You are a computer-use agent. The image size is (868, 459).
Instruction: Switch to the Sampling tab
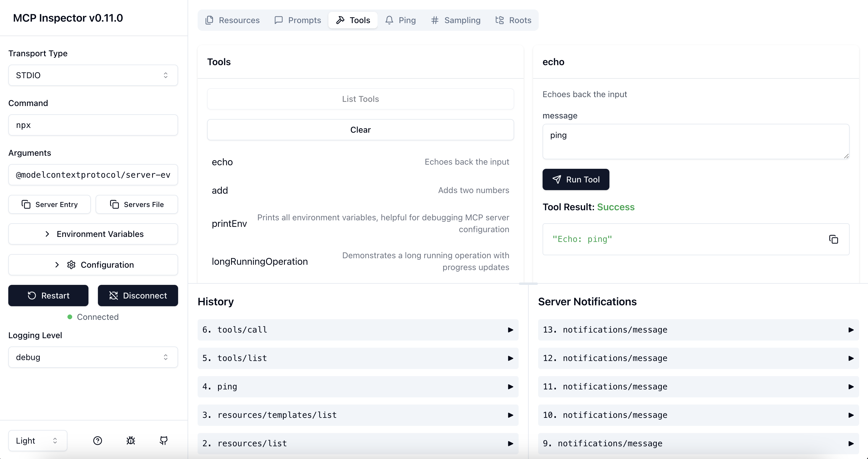click(455, 20)
